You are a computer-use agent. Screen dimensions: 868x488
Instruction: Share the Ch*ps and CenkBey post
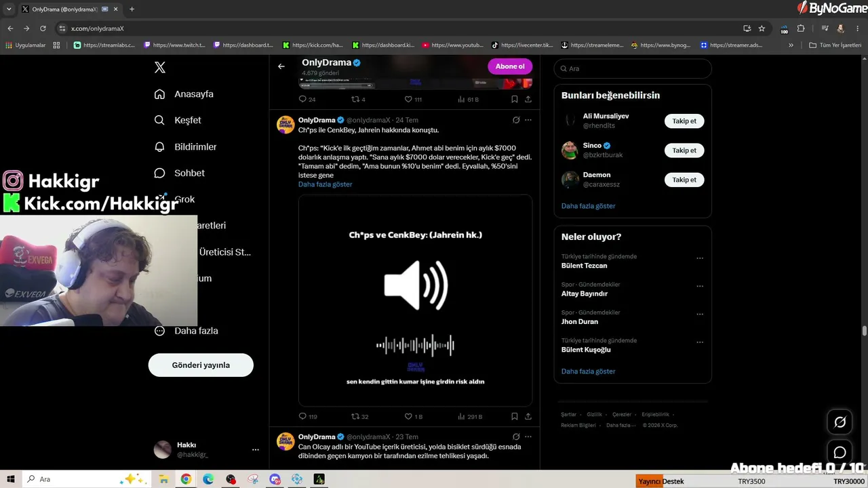coord(528,416)
